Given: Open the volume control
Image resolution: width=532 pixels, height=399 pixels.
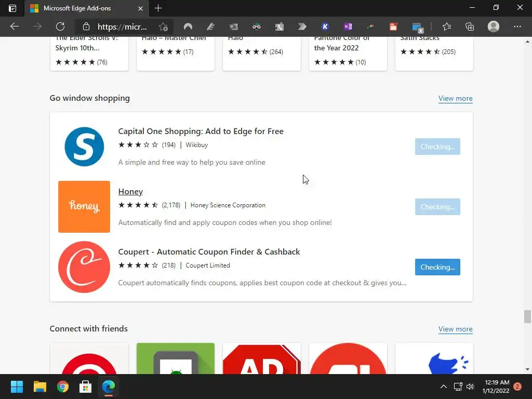Looking at the screenshot, I should pos(470,387).
